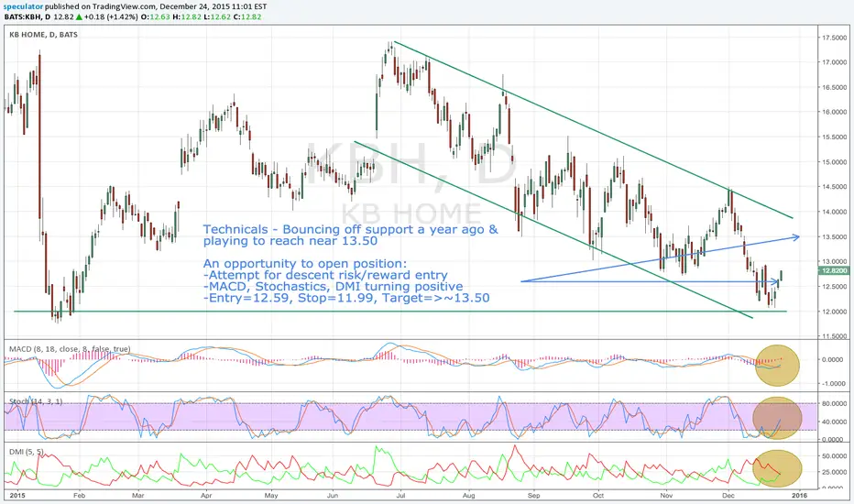Click the Apr label on time axis
854x504 pixels.
tap(206, 496)
